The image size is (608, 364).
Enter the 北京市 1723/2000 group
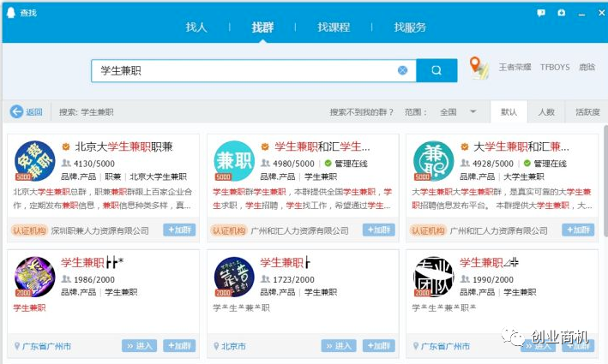pyautogui.click(x=339, y=345)
